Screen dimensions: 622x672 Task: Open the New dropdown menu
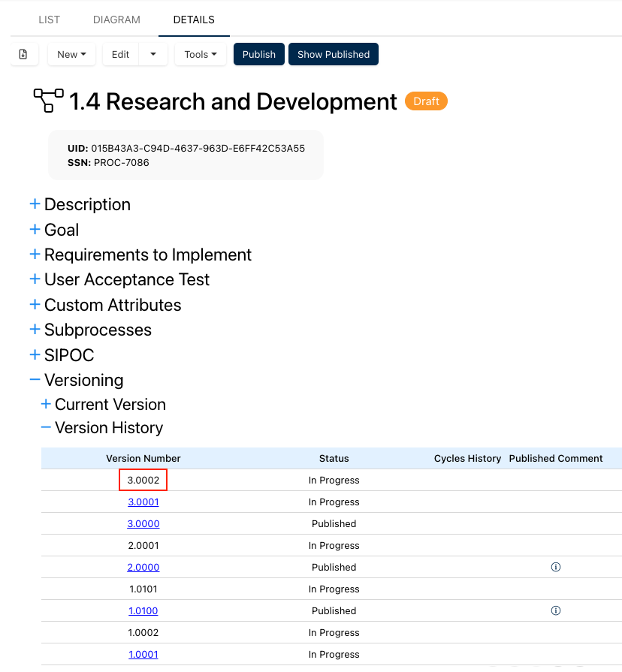click(71, 54)
